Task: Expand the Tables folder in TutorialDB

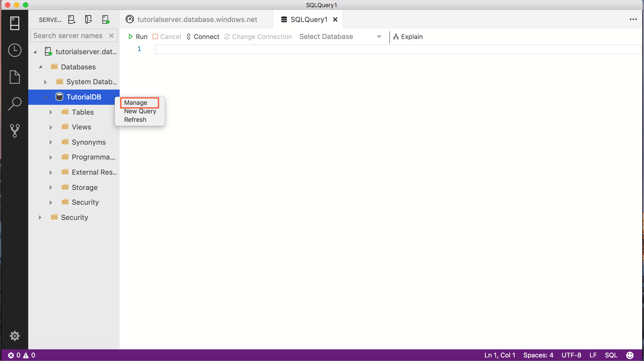Action: coord(50,112)
